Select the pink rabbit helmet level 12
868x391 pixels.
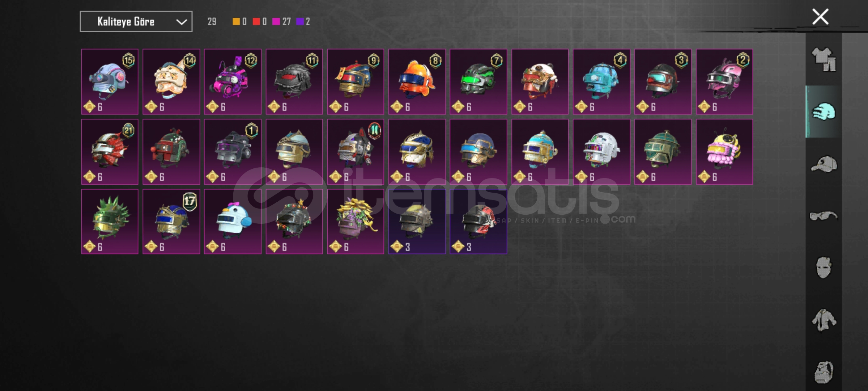click(x=233, y=82)
